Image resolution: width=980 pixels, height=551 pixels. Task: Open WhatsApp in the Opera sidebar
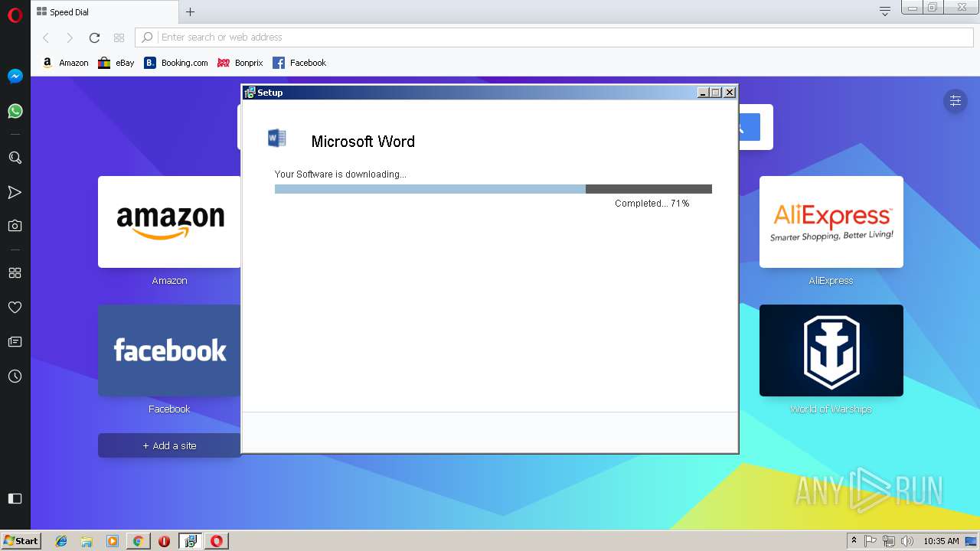pos(15,111)
